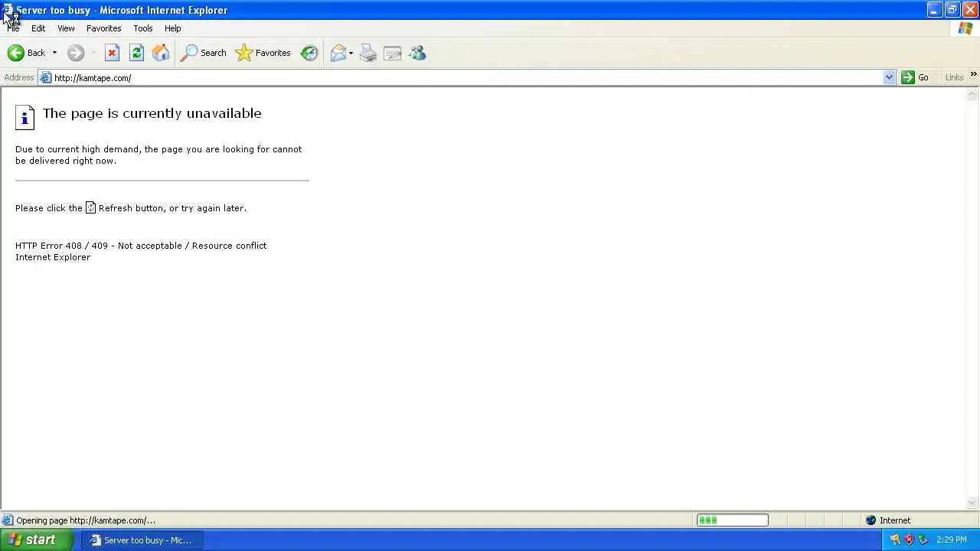Click the red shield security tray icon

click(909, 540)
